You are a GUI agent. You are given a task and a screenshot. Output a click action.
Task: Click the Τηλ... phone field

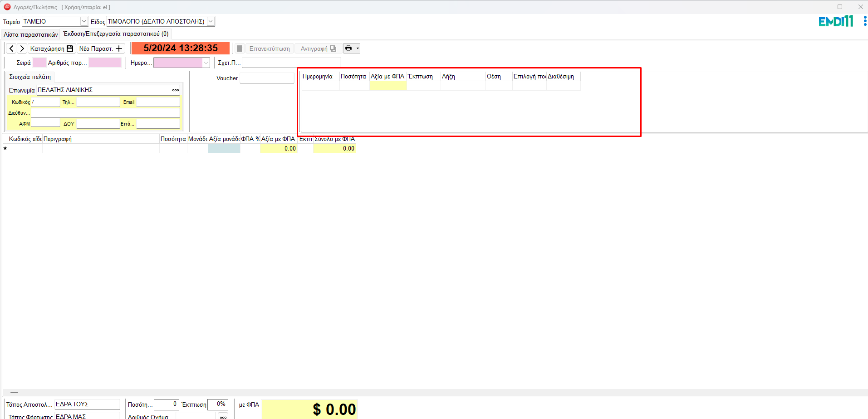click(x=98, y=102)
